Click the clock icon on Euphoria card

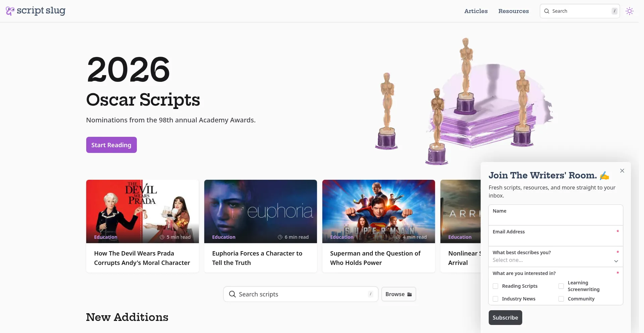click(x=280, y=237)
